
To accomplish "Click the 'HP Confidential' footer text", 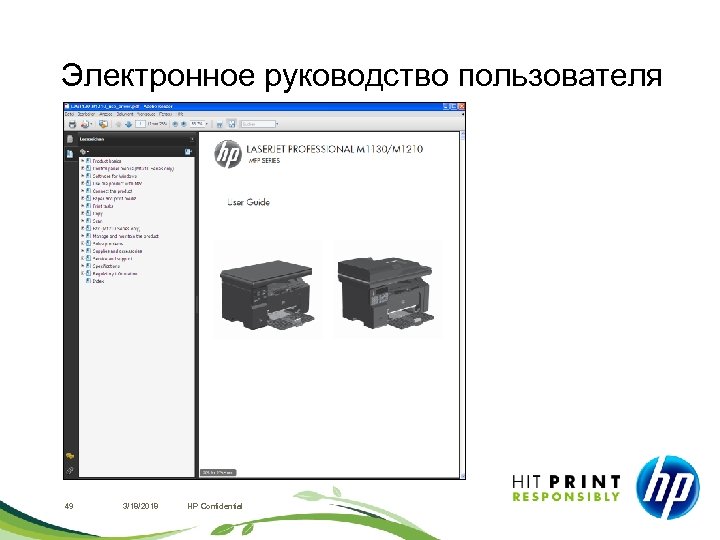I will (215, 506).
